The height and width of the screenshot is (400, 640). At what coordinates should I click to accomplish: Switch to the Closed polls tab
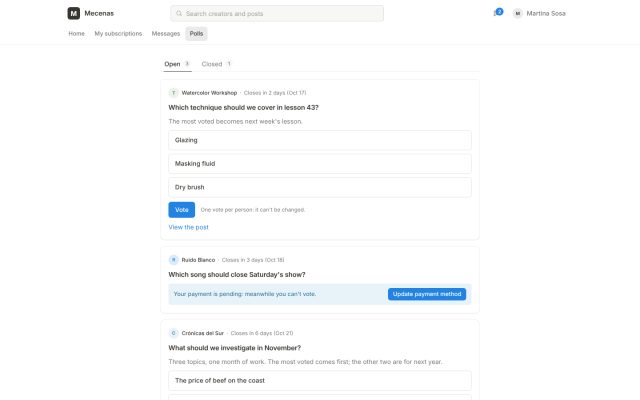pos(216,64)
